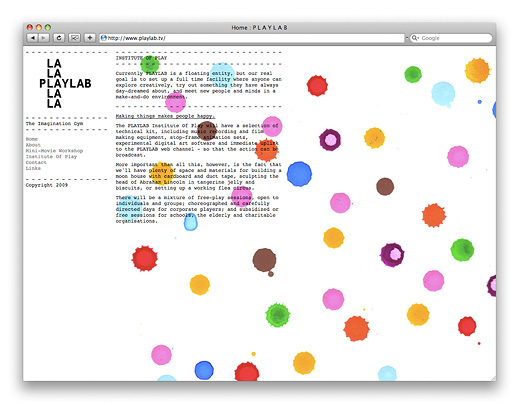Open the About navigation link
520x405 pixels.
(x=33, y=145)
